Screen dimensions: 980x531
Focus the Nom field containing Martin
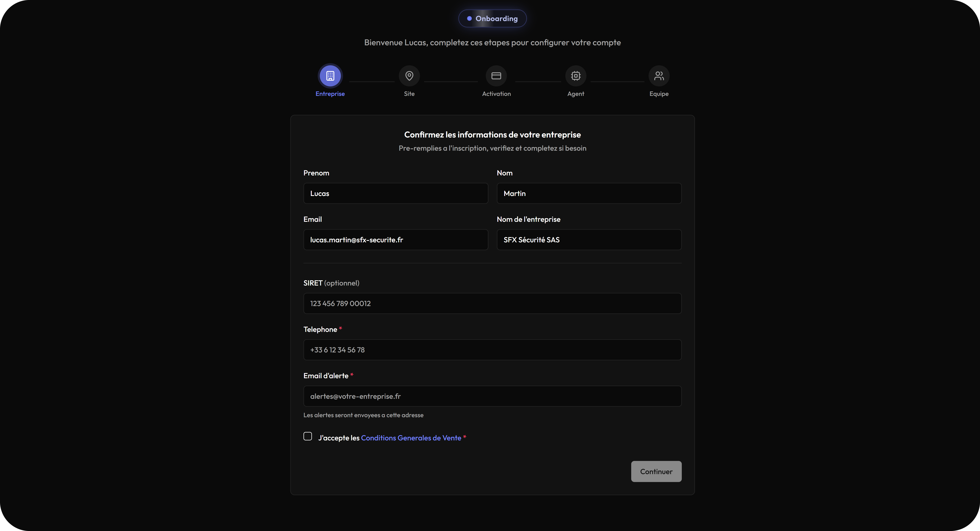589,193
